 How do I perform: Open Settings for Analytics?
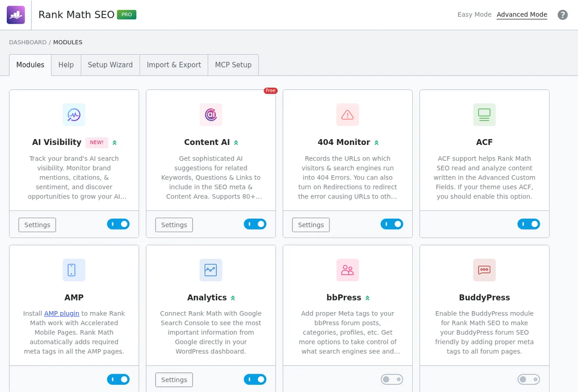point(174,380)
